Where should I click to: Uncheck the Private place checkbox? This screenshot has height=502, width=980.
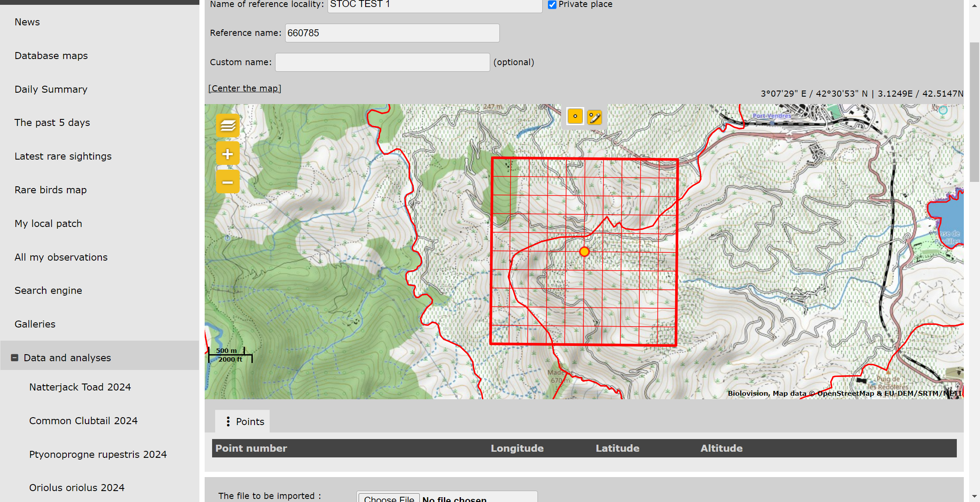[552, 5]
